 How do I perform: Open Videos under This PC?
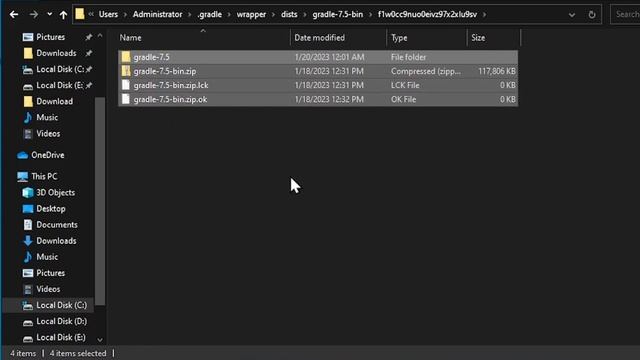click(48, 289)
